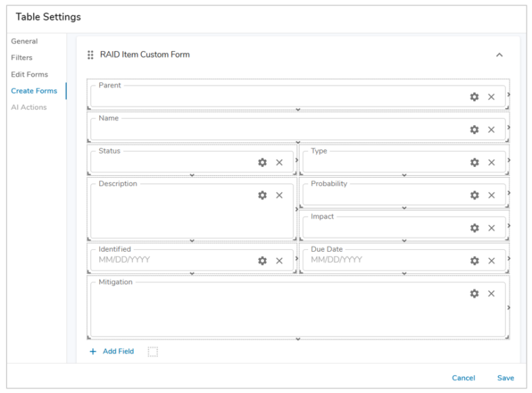Open settings gear for Mitigation field
Screen dimensions: 532x393
pos(475,294)
